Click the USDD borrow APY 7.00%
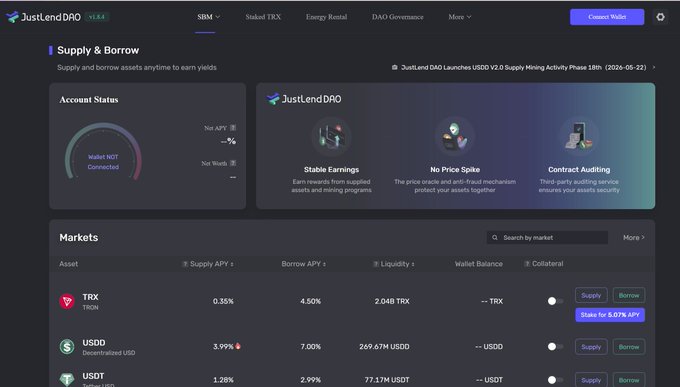Screen dimensions: 680x387 tap(311, 347)
